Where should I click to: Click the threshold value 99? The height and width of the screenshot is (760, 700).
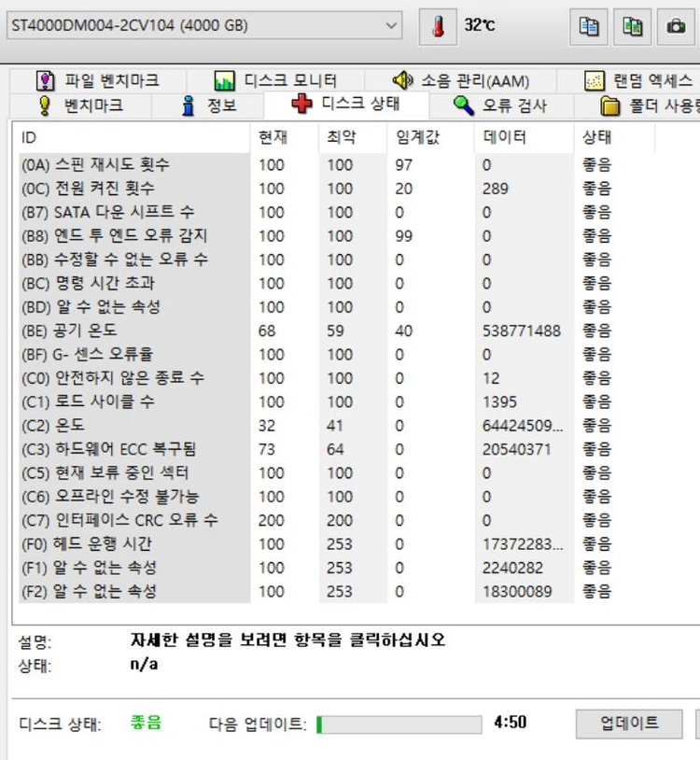(x=403, y=236)
